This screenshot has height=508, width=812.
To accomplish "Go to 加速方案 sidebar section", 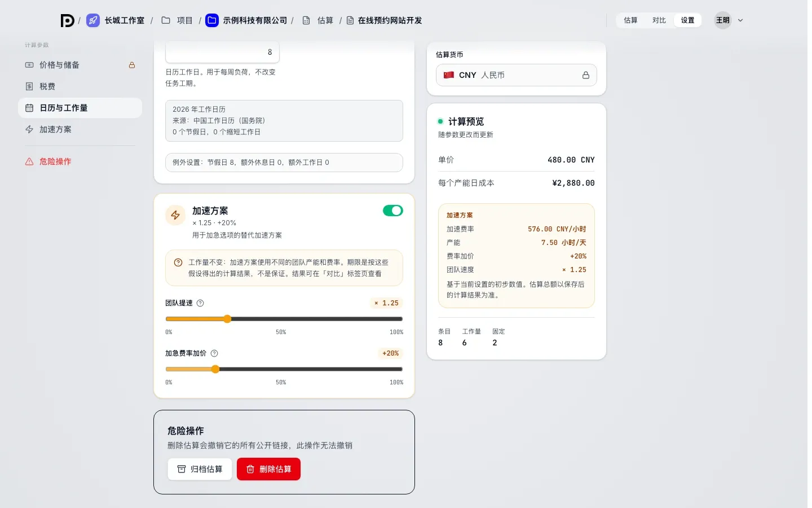I will point(80,129).
